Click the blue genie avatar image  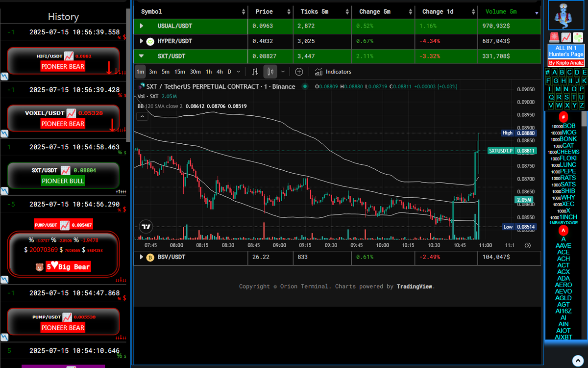[565, 16]
